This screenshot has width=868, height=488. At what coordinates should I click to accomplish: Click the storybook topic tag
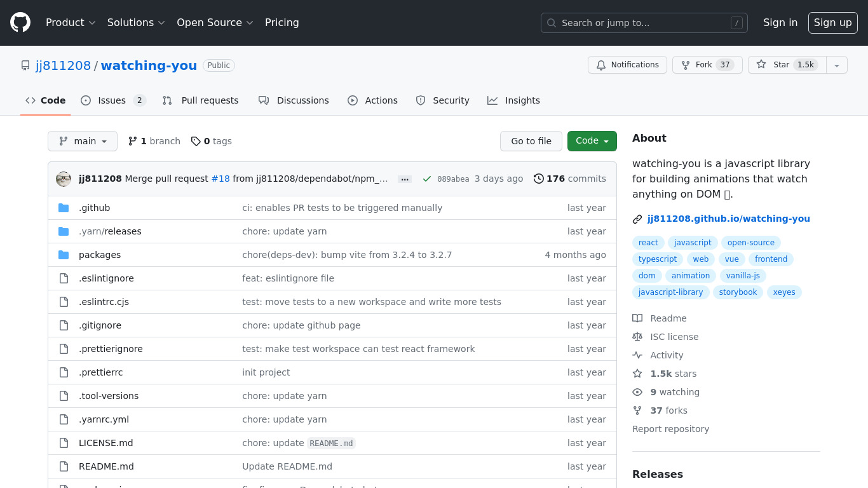pyautogui.click(x=738, y=292)
